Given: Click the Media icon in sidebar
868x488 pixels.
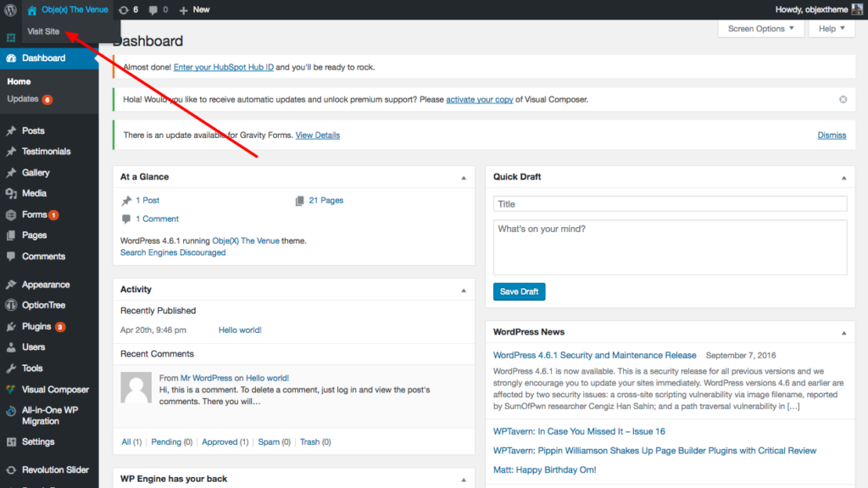Looking at the screenshot, I should (x=11, y=194).
